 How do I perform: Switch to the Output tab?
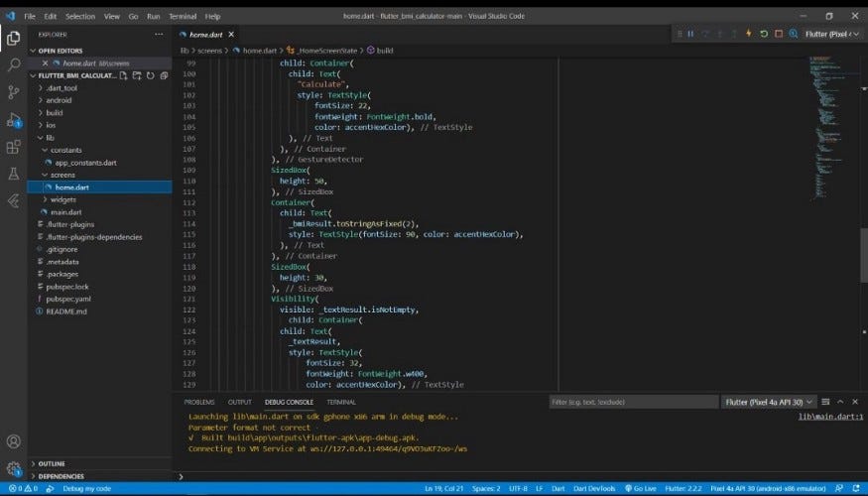(240, 402)
